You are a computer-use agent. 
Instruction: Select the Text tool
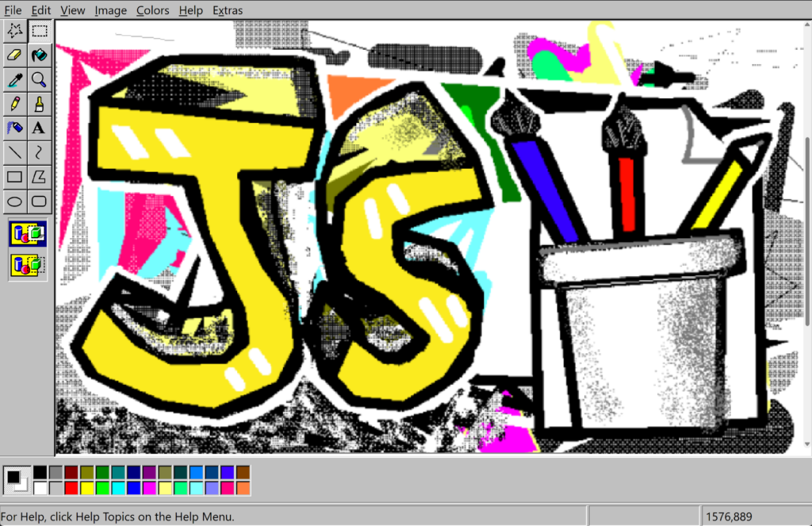pos(40,128)
